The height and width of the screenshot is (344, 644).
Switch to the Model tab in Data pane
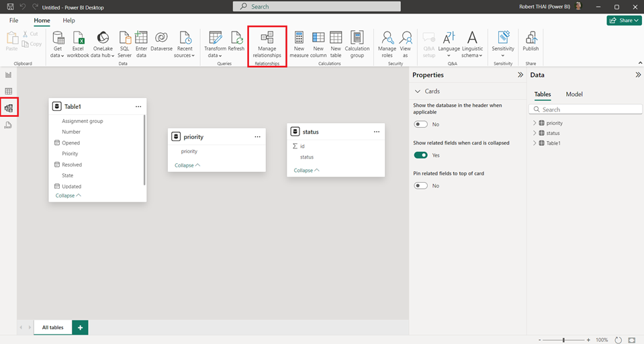click(574, 94)
